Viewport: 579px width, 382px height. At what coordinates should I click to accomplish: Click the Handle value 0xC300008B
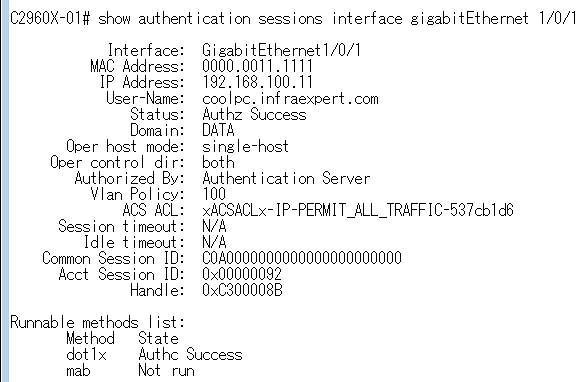click(x=242, y=290)
